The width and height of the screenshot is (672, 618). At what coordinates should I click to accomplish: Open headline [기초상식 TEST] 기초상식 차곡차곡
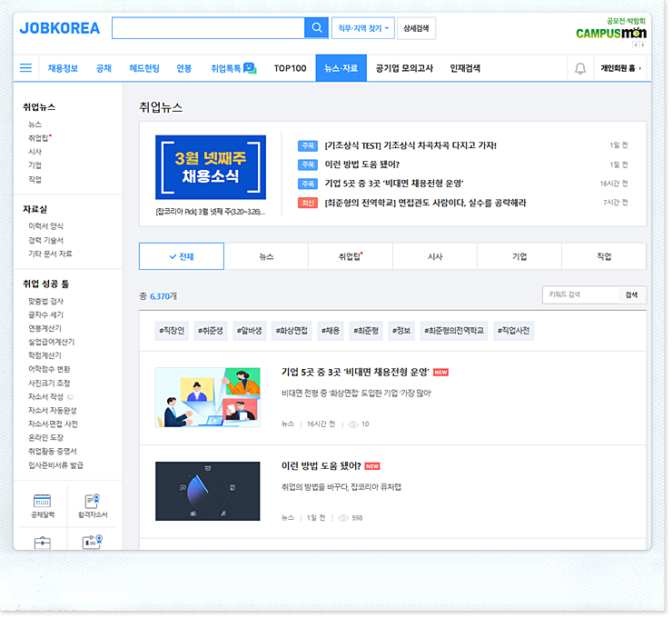pyautogui.click(x=410, y=145)
